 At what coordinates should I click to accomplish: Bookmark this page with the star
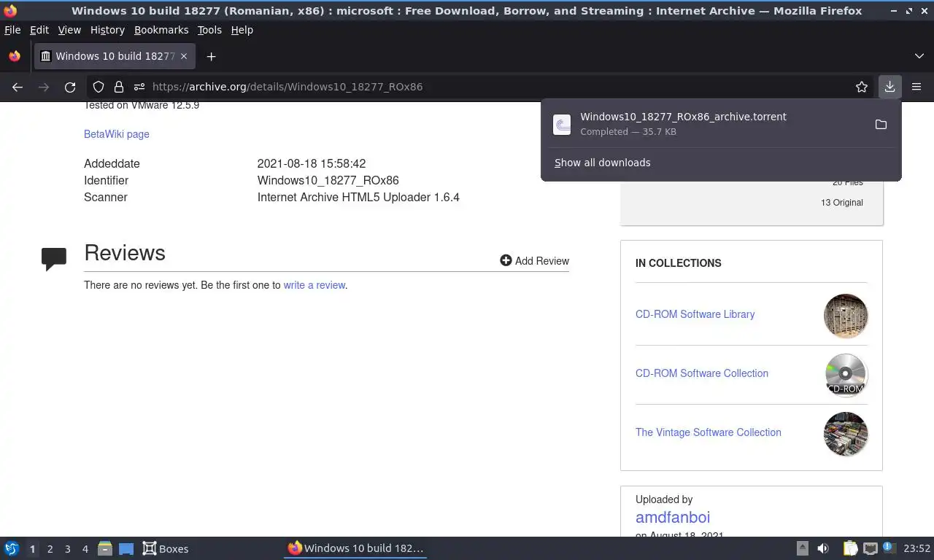point(862,87)
